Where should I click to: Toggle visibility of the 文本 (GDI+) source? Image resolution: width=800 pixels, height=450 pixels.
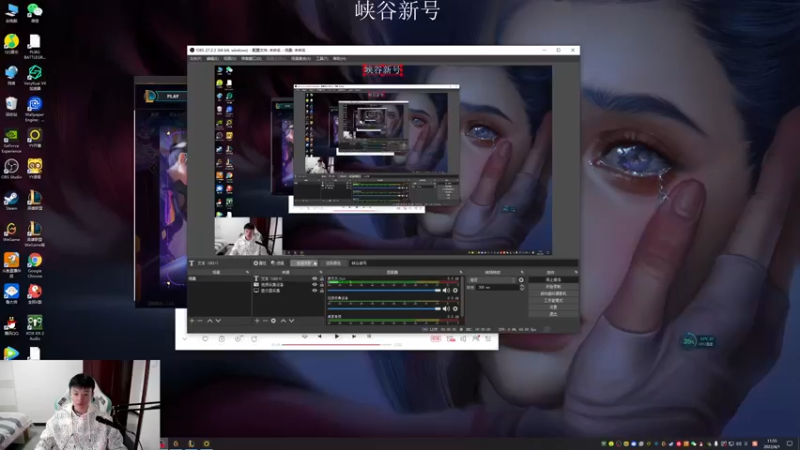(x=314, y=279)
